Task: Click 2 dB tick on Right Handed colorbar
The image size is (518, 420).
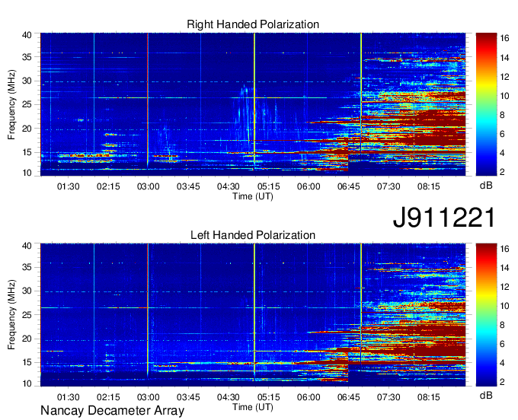Action: click(x=502, y=172)
